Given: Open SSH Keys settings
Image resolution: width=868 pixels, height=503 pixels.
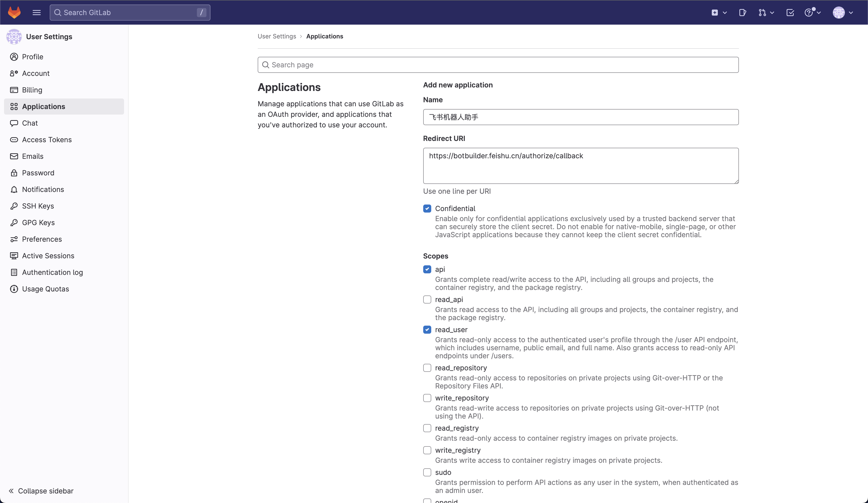Looking at the screenshot, I should pos(64,206).
